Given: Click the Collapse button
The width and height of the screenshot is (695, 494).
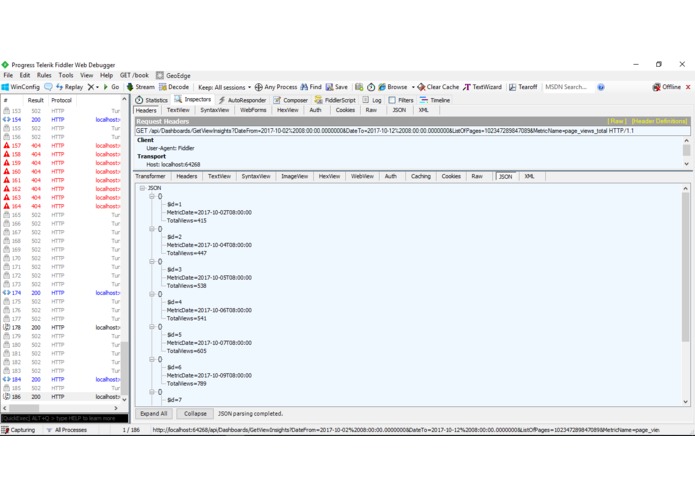Looking at the screenshot, I should click(195, 413).
